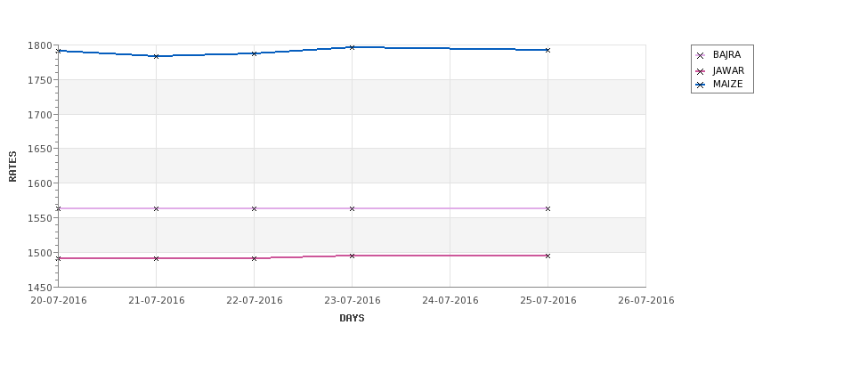Select the MAIZE data point on 23-07-2016
868x382 pixels.
tap(352, 47)
